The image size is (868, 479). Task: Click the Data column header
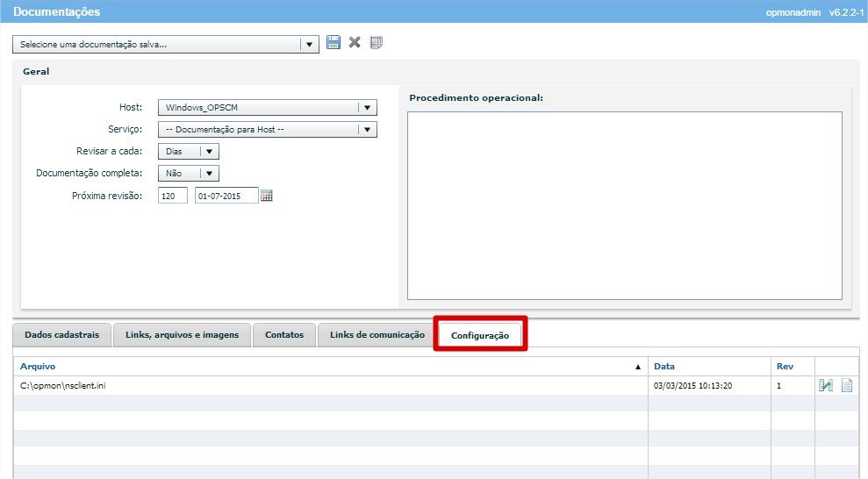point(664,367)
